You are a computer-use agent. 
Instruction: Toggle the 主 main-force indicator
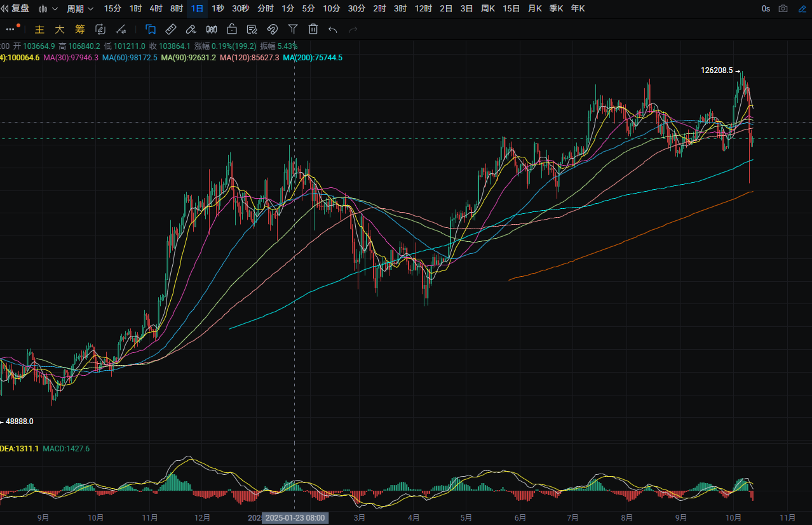(x=39, y=29)
